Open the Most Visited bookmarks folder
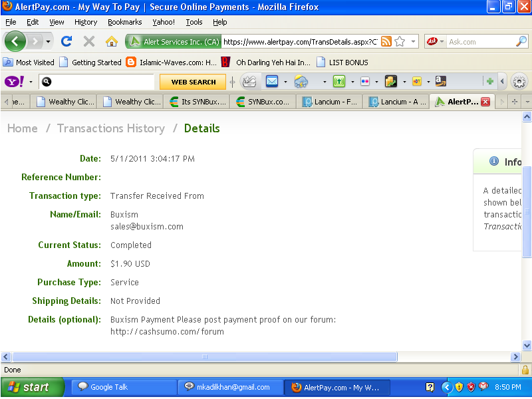Viewport: 532px width, 399px height. pos(29,63)
